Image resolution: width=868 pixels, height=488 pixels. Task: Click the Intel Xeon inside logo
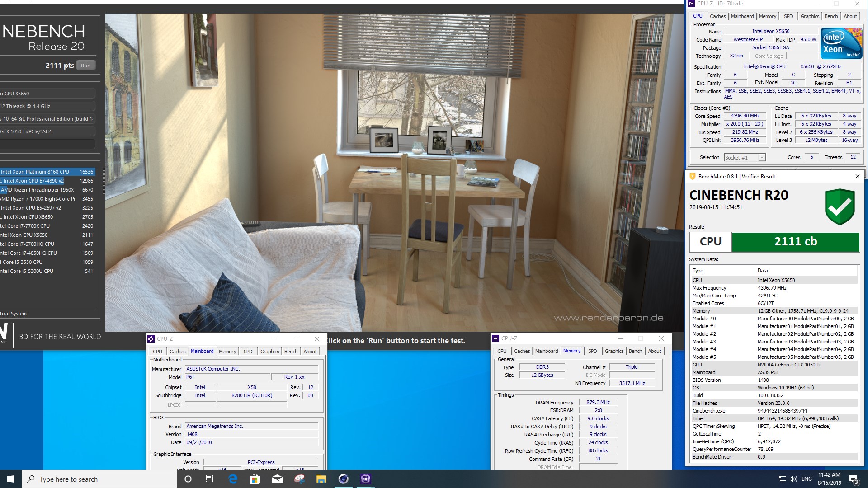841,44
